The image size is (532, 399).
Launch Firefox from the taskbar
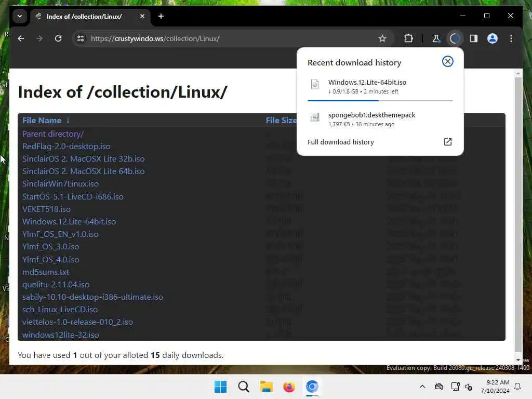(x=289, y=387)
